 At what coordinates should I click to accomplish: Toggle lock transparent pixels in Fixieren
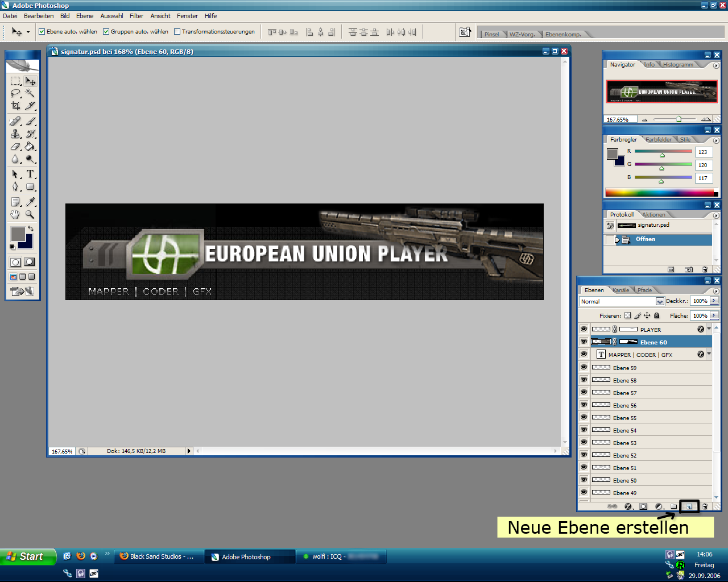click(x=627, y=315)
